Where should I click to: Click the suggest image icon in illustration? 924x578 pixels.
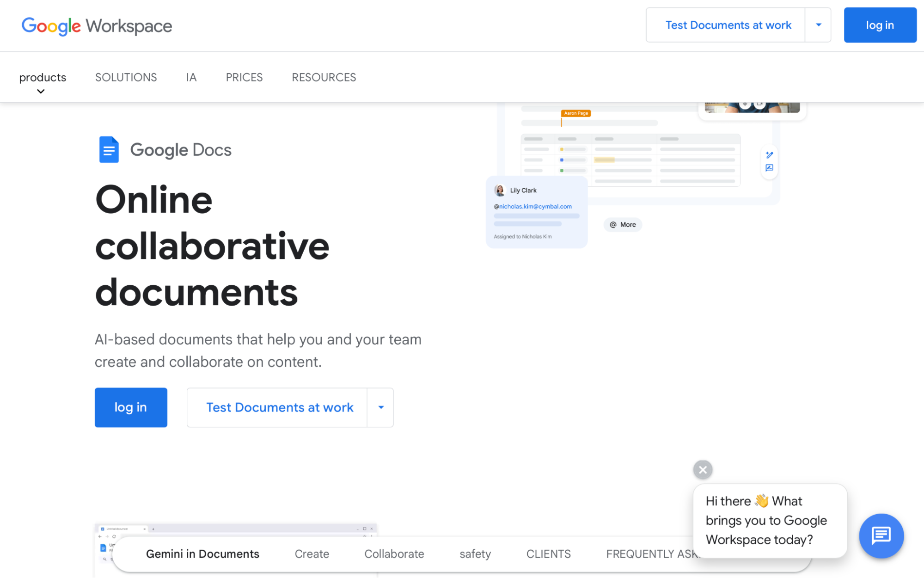tap(769, 168)
